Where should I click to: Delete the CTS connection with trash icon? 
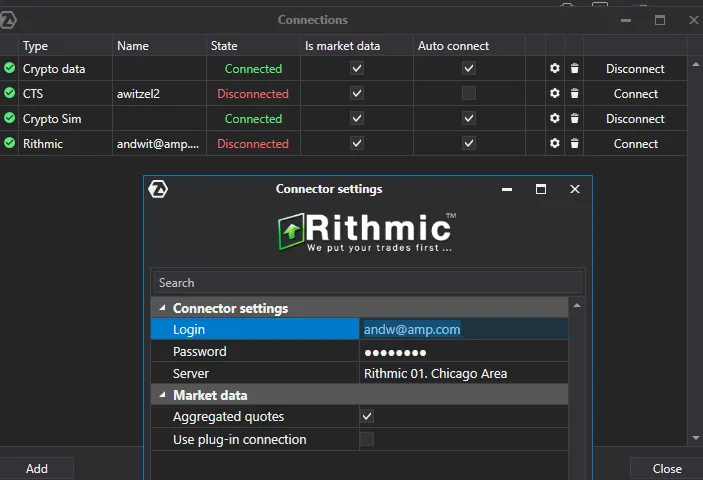coord(574,94)
